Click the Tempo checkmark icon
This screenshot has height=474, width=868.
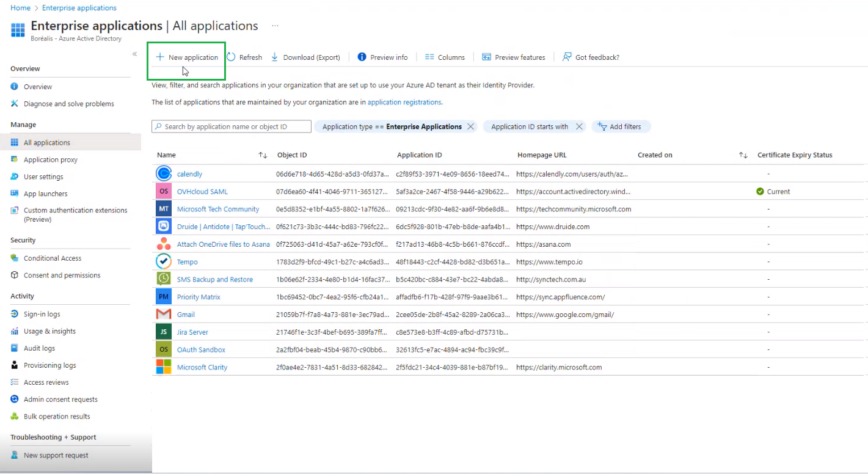[x=164, y=262]
